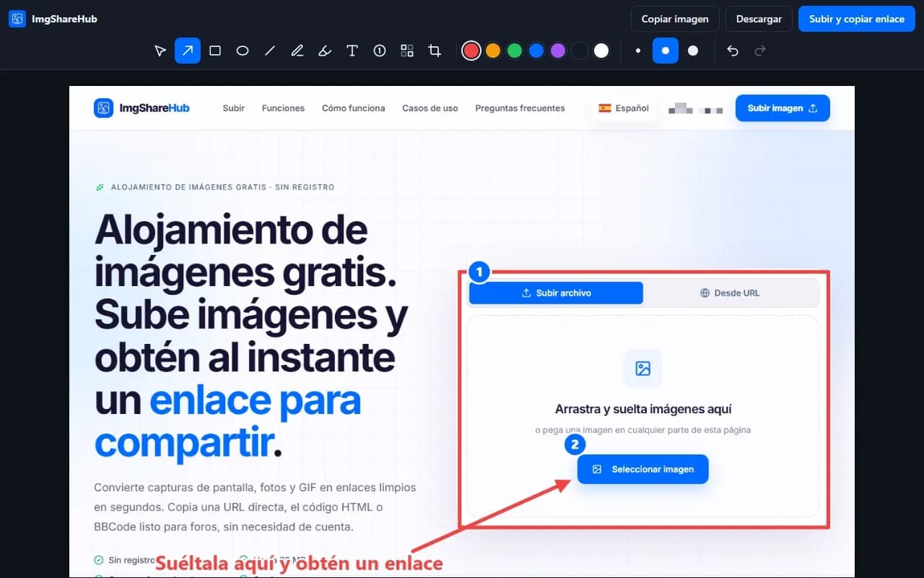Open Funciones in the canvas page menu

283,108
